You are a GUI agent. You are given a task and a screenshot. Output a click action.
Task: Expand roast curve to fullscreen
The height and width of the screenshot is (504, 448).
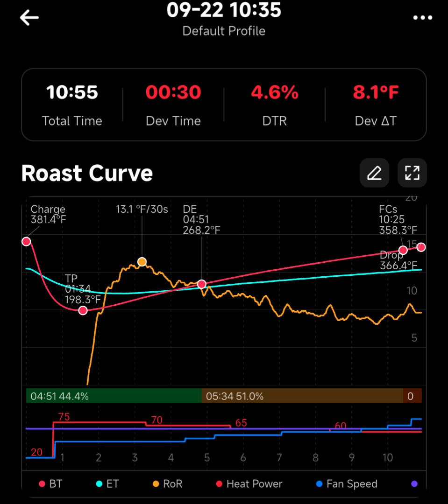click(x=412, y=173)
